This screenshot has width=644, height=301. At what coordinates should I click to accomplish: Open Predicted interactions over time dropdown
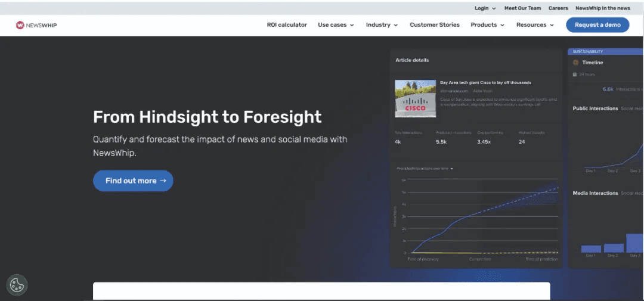[425, 168]
